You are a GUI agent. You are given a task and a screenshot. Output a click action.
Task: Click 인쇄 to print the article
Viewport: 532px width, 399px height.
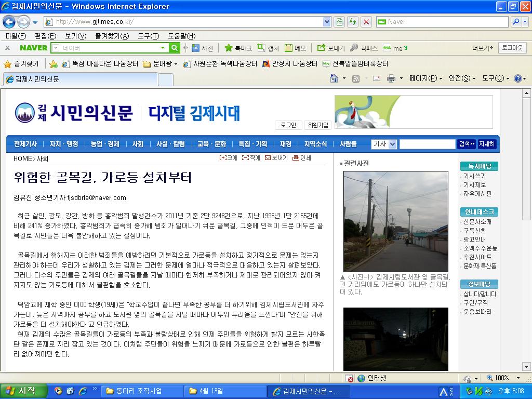[x=302, y=158]
